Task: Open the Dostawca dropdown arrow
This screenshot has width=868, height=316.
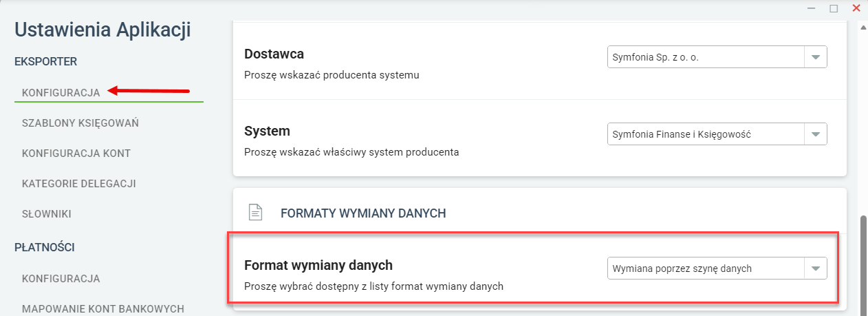Action: click(x=816, y=57)
